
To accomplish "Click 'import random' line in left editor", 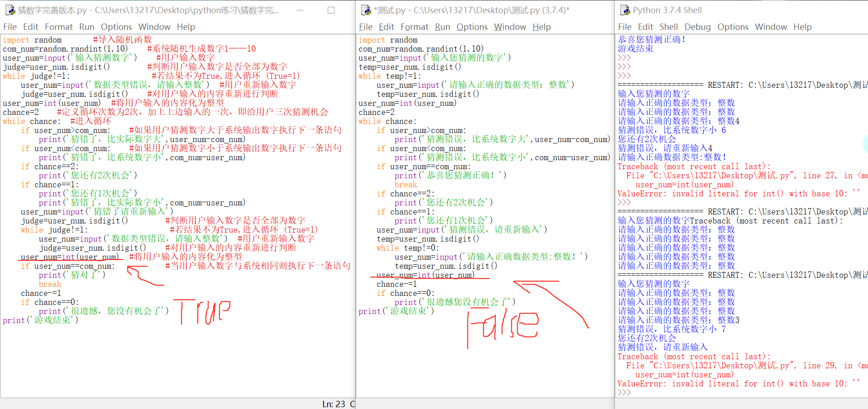I will pyautogui.click(x=32, y=40).
